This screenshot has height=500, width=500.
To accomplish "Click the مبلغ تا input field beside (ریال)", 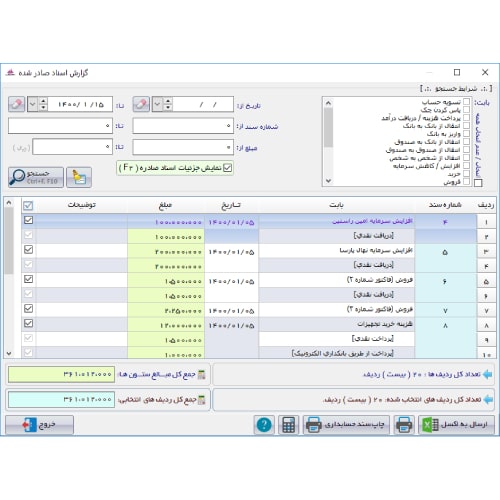I will tap(73, 147).
